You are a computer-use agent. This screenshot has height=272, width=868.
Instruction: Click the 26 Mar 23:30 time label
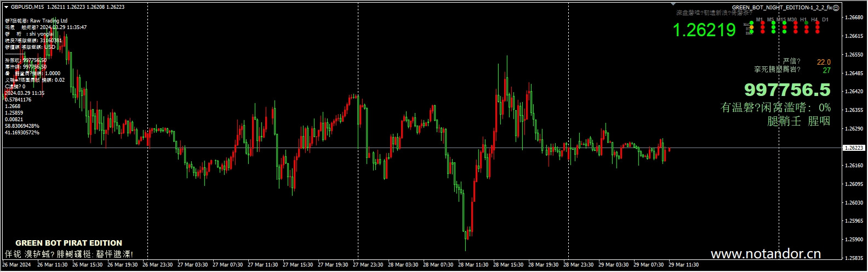pyautogui.click(x=158, y=265)
